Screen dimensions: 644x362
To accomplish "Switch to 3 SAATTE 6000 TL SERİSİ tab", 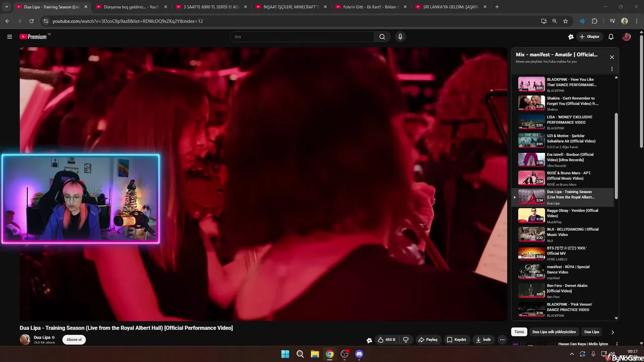I will coord(211,7).
